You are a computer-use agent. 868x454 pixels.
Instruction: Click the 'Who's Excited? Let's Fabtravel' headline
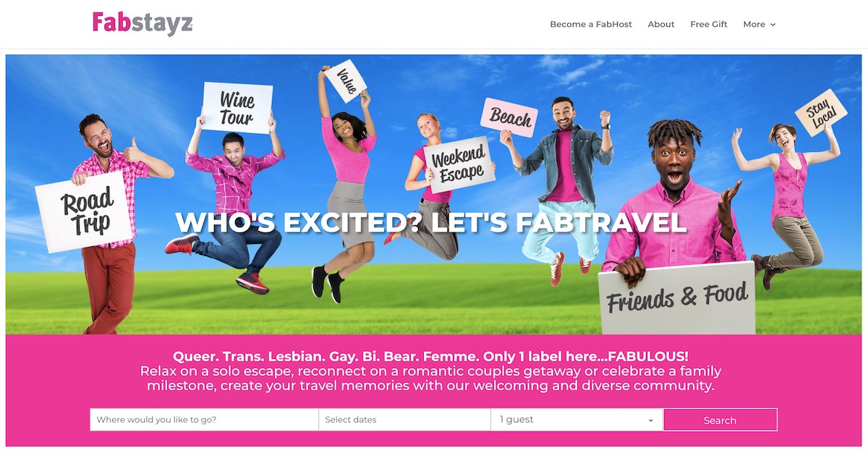click(431, 222)
